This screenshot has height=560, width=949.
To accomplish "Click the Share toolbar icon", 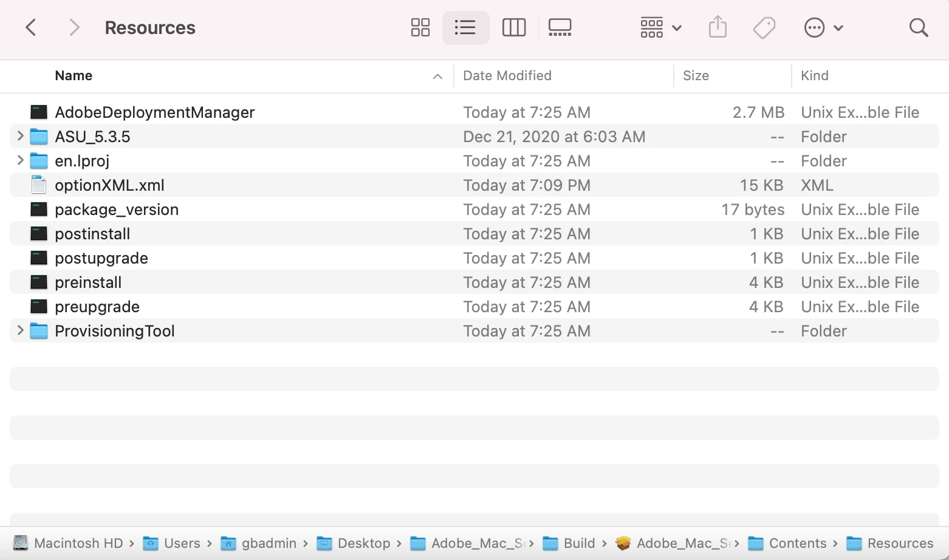I will tap(718, 27).
